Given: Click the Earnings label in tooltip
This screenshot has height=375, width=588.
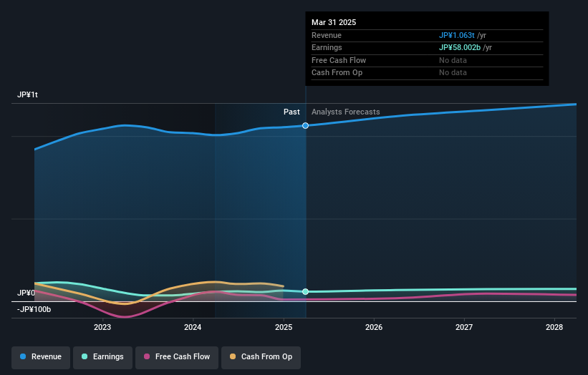Looking at the screenshot, I should pyautogui.click(x=327, y=47).
